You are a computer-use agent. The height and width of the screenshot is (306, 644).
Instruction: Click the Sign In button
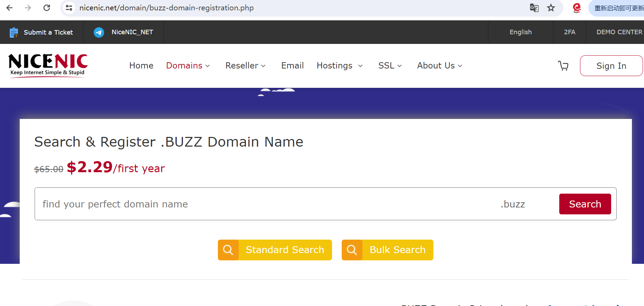pos(611,66)
